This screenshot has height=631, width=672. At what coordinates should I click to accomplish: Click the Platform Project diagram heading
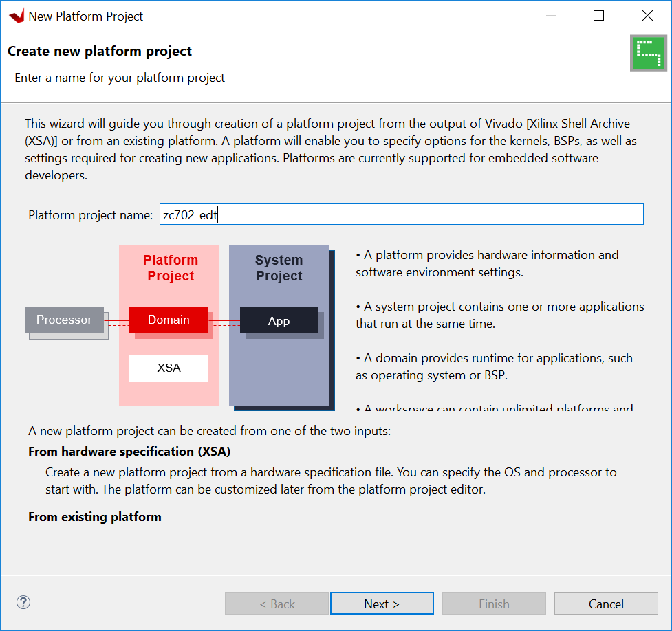[x=170, y=268]
